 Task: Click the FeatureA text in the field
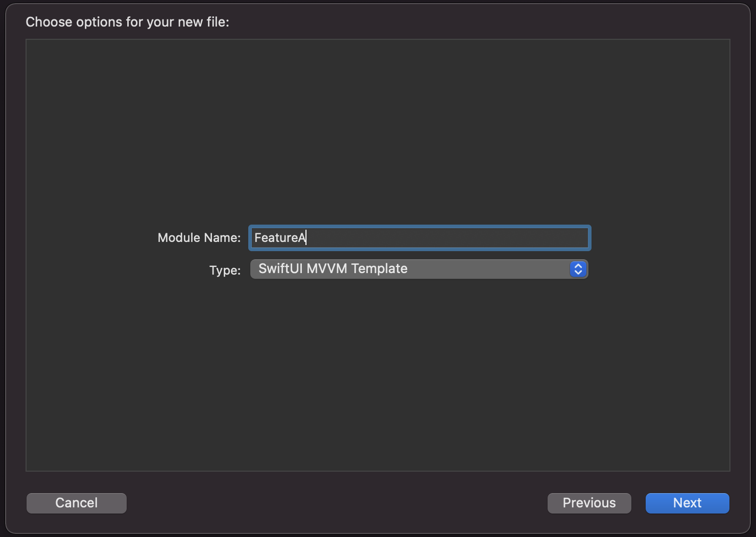click(279, 238)
